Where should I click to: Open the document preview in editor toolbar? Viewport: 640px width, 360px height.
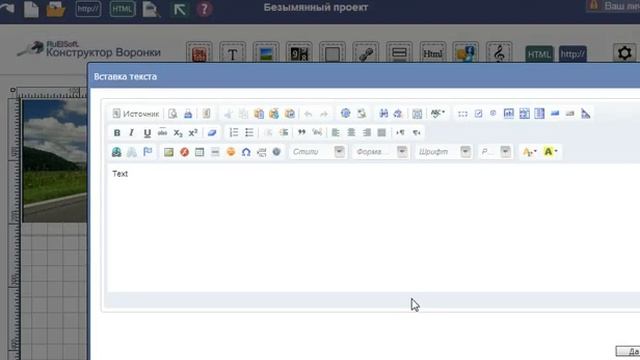pyautogui.click(x=173, y=114)
